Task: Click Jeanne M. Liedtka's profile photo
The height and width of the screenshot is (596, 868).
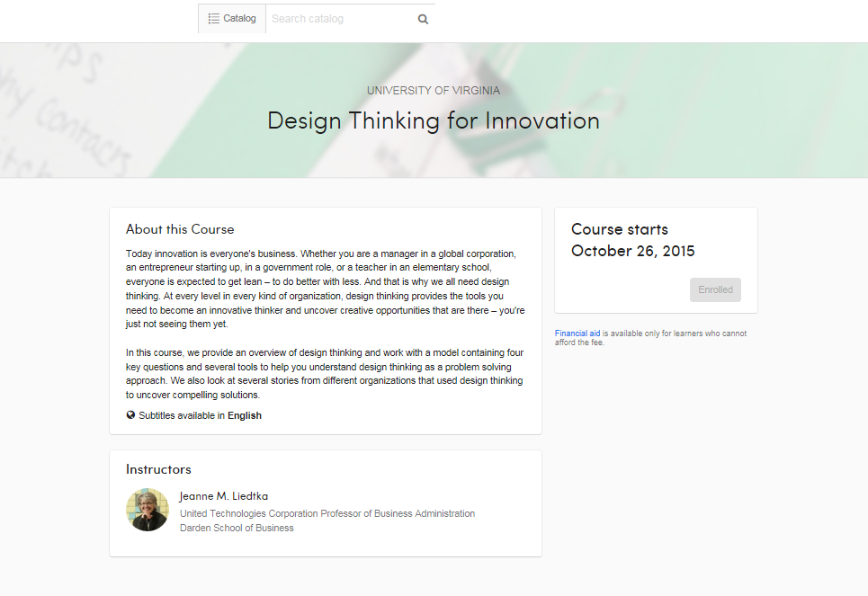Action: [148, 510]
